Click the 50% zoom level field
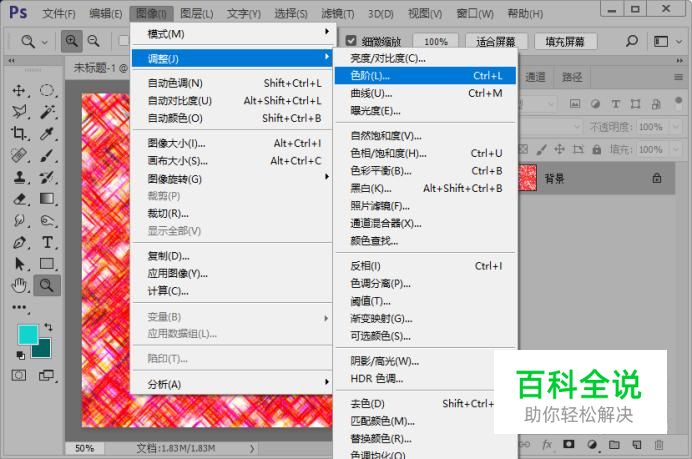 [x=84, y=448]
